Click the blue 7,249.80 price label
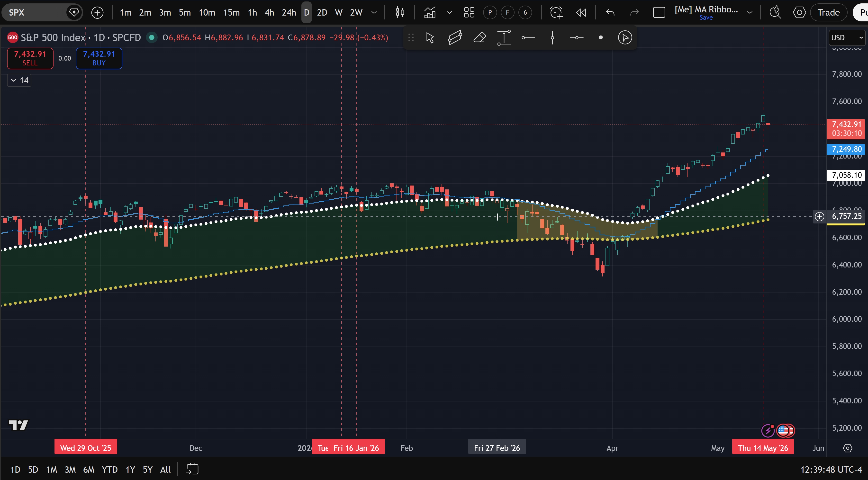The image size is (868, 480). click(846, 149)
